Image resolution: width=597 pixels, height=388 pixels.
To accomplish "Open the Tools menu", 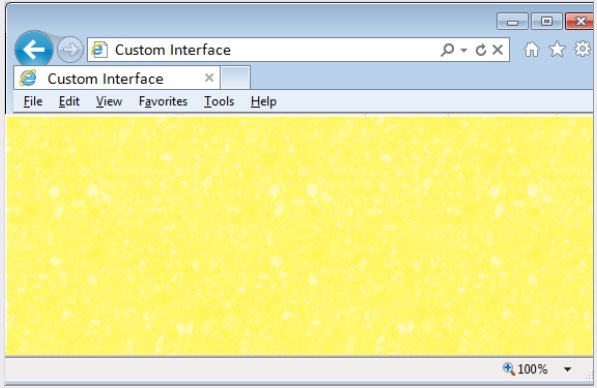I will [x=219, y=102].
